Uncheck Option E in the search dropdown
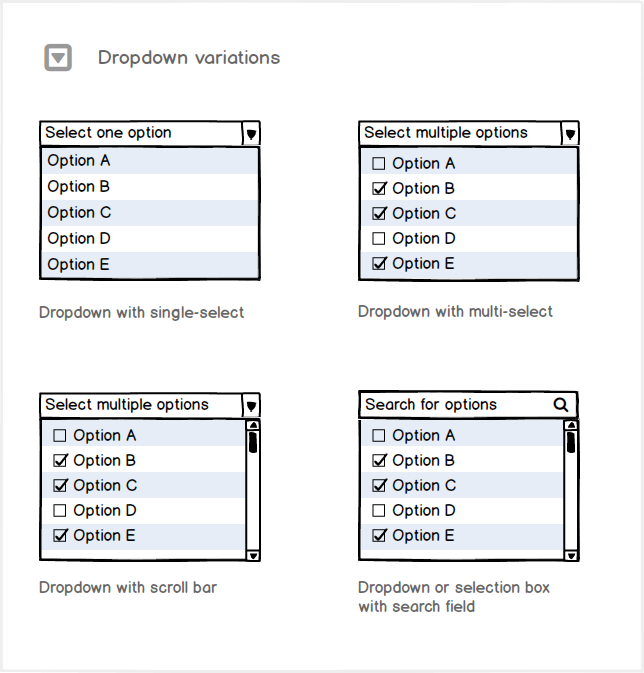The width and height of the screenshot is (644, 673). (x=378, y=536)
